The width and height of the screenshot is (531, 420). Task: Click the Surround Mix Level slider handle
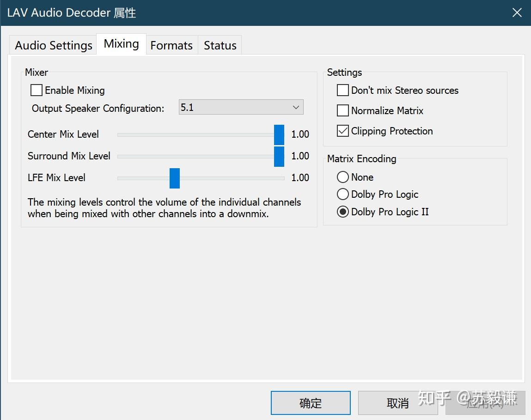279,157
